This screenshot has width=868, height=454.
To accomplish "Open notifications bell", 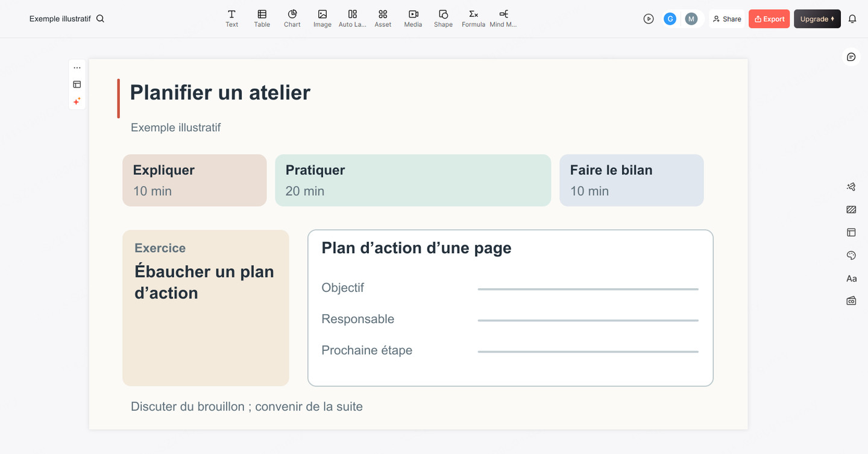I will [852, 19].
